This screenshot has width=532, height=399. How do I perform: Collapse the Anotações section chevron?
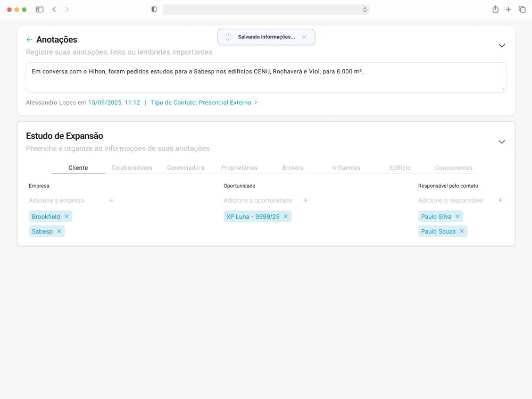click(502, 45)
